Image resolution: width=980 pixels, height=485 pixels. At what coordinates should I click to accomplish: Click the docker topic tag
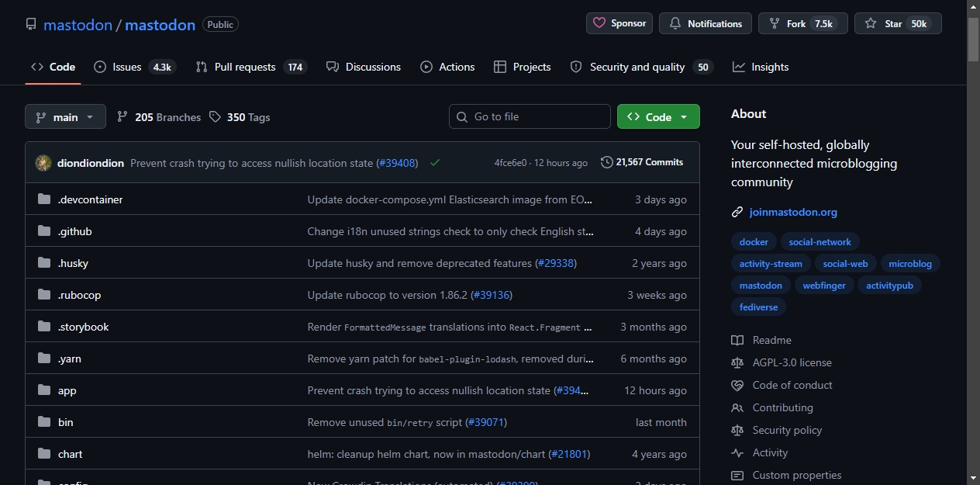tap(754, 242)
